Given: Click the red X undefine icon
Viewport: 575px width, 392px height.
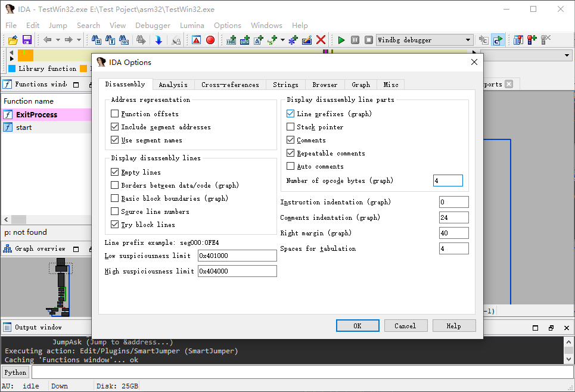Looking at the screenshot, I should pyautogui.click(x=321, y=39).
